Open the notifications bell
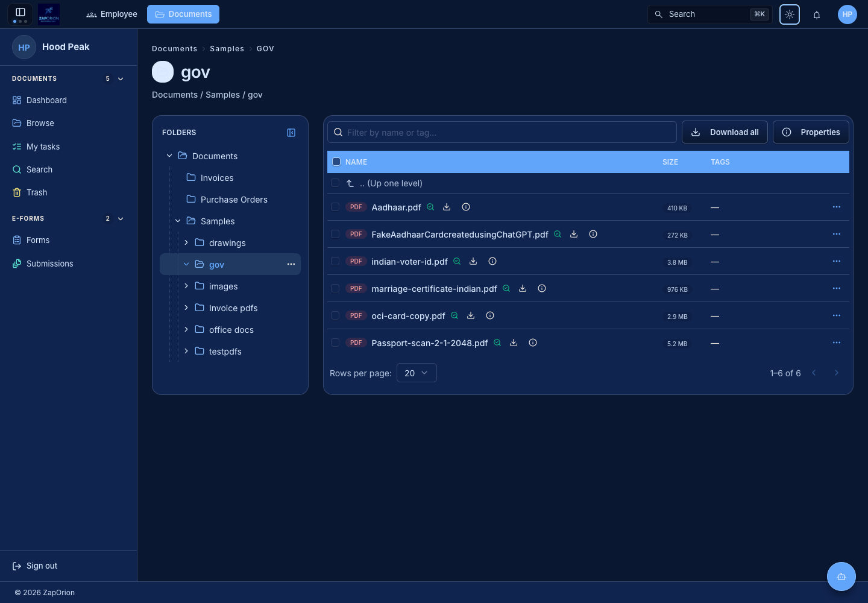 [817, 14]
